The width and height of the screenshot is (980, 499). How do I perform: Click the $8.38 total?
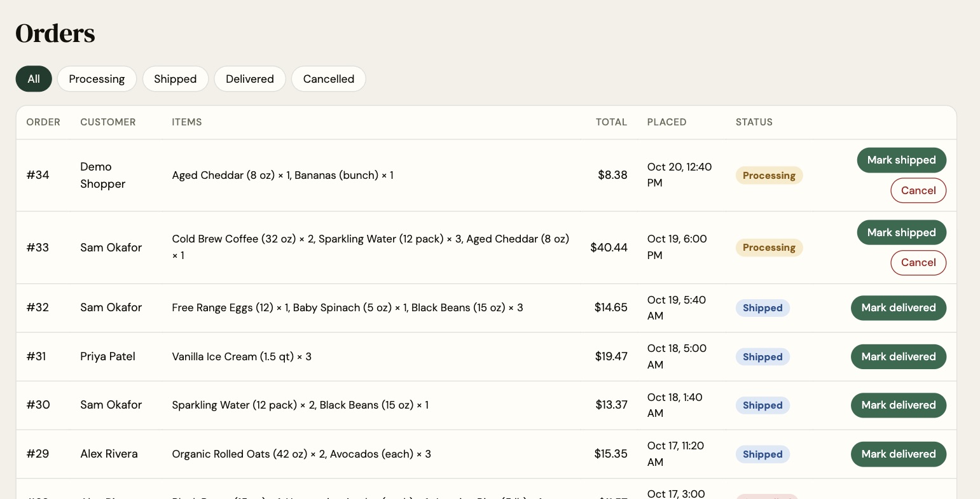[x=612, y=175]
